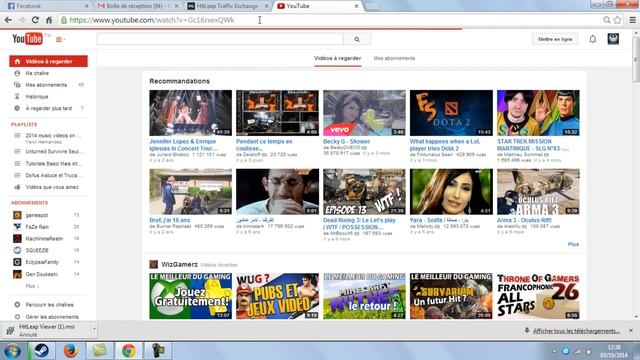Image resolution: width=640 pixels, height=360 pixels.
Task: Open dropdown arrow beside HitLeap Viewer download
Action: point(94,329)
